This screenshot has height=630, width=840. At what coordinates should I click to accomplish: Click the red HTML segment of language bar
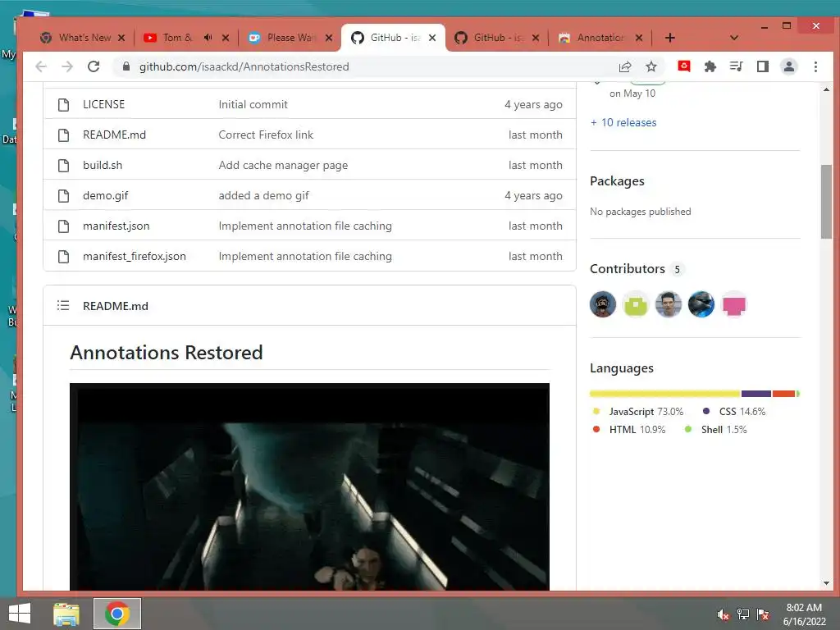[x=783, y=394]
